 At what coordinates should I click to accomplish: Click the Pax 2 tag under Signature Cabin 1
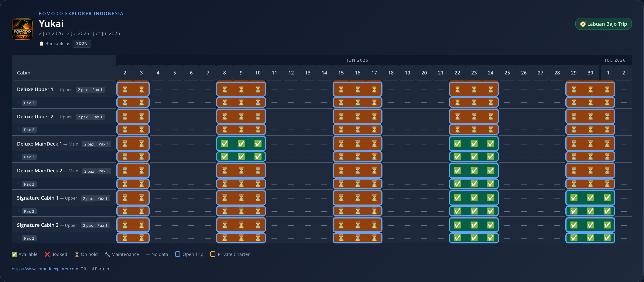pos(29,211)
